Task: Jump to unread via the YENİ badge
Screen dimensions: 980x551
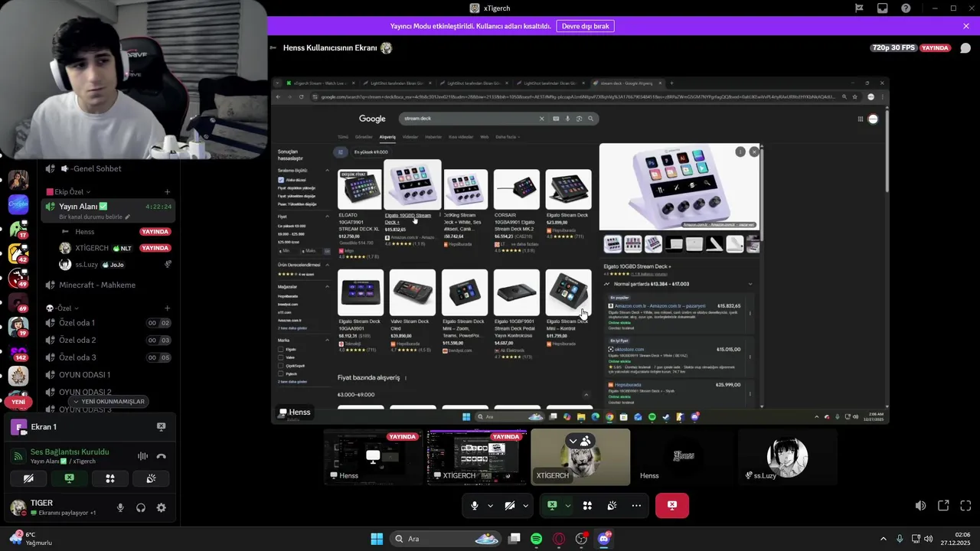Action: point(18,402)
